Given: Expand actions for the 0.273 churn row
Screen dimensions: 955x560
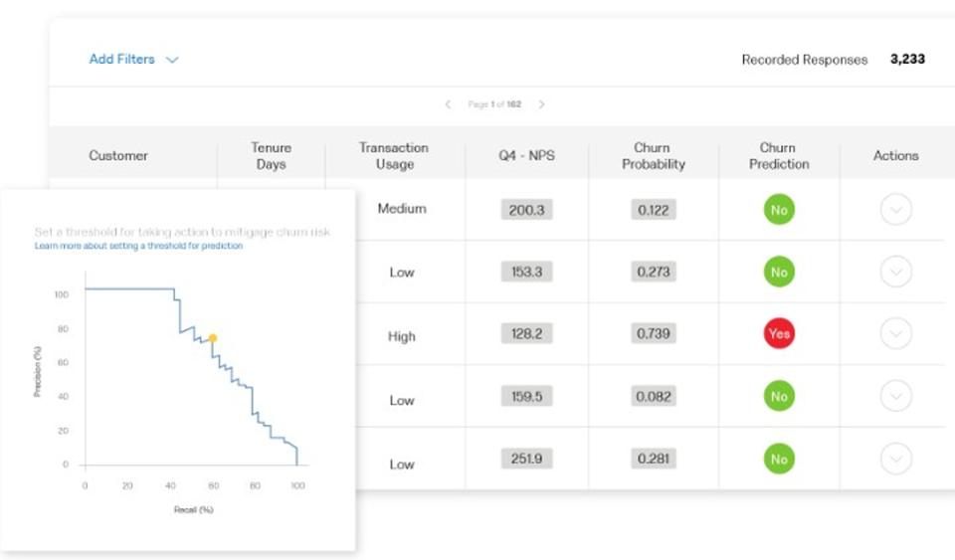Looking at the screenshot, I should pos(895,272).
